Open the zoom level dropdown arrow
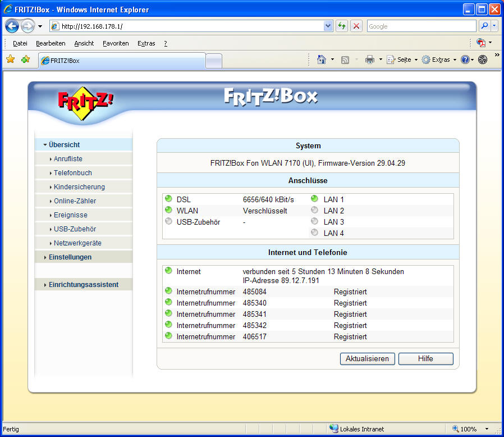504x437 pixels. (x=487, y=429)
